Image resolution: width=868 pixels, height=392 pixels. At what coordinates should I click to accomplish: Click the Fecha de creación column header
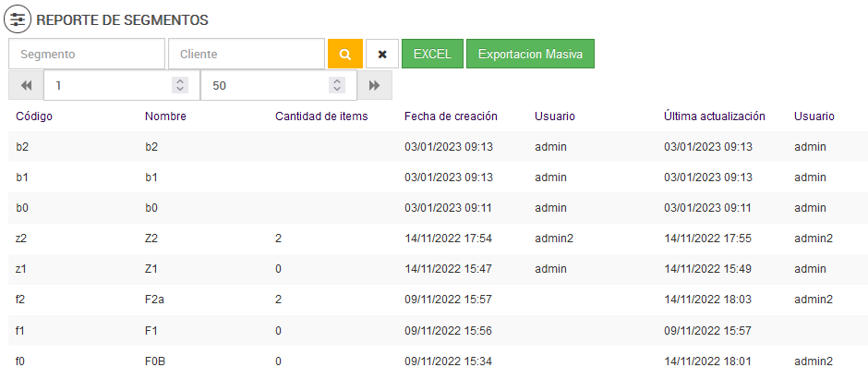pos(451,116)
